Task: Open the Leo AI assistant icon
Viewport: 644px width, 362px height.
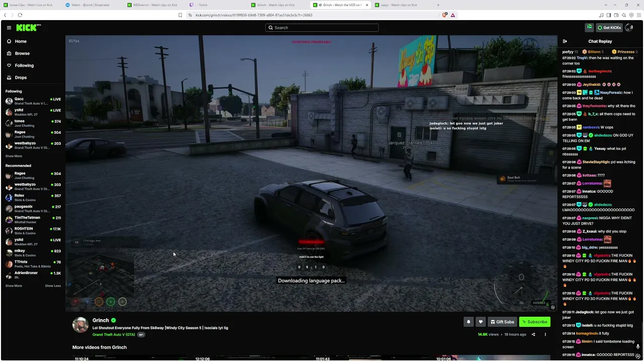Action: [x=623, y=15]
